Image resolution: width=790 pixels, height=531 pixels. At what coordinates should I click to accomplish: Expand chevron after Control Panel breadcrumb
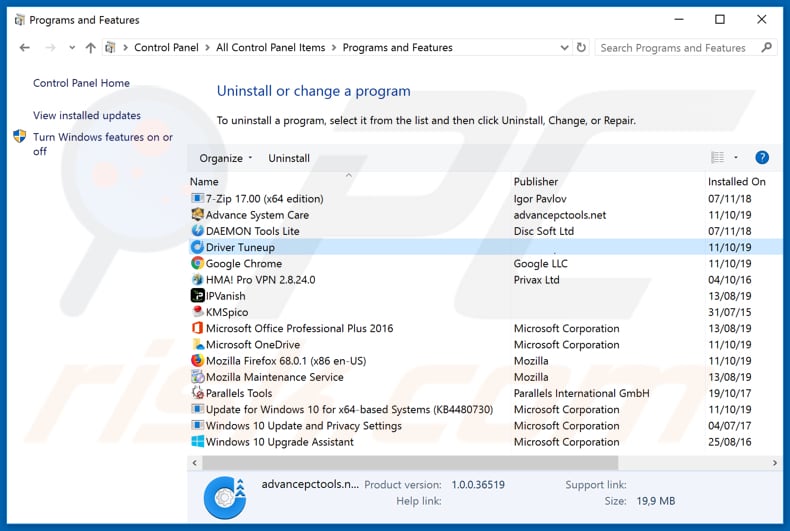coord(207,48)
